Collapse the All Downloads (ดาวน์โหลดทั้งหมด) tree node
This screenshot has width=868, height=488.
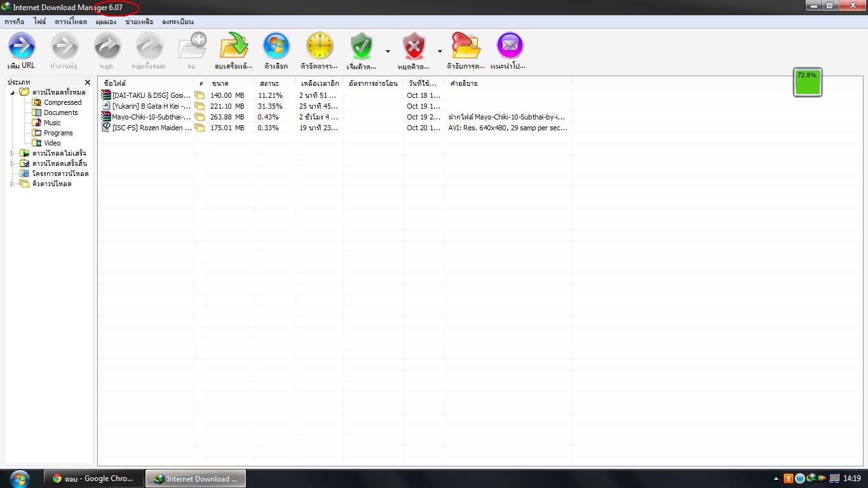[12, 92]
